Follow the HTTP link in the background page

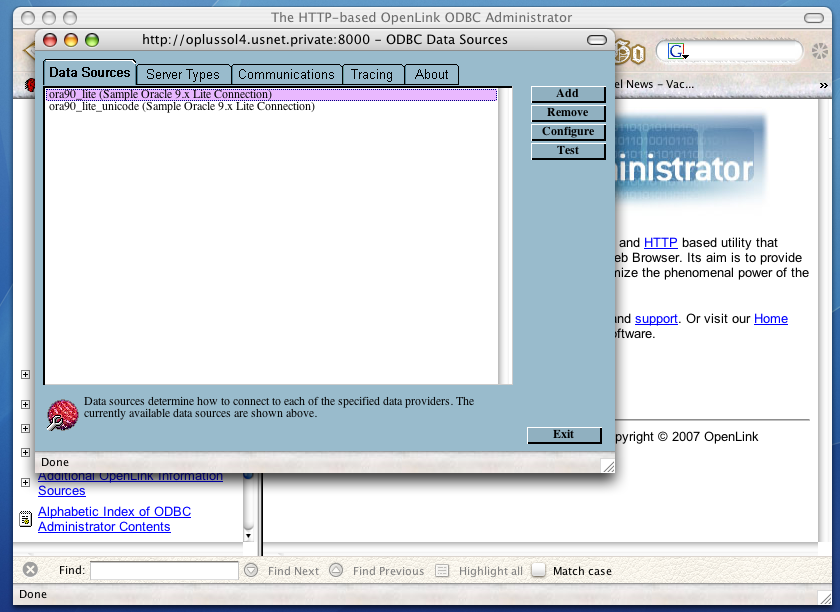click(661, 243)
